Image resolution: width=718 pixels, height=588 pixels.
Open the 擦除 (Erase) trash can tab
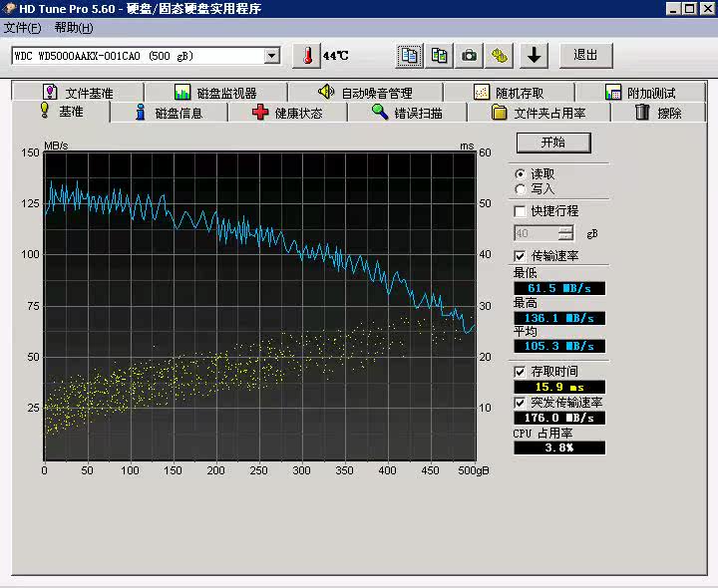pyautogui.click(x=658, y=113)
